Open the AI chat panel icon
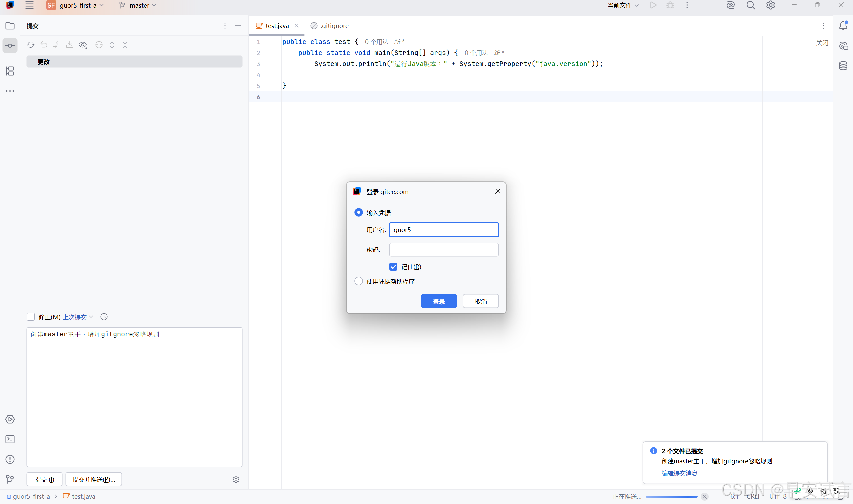Screen dimensions: 853x504 click(x=843, y=46)
